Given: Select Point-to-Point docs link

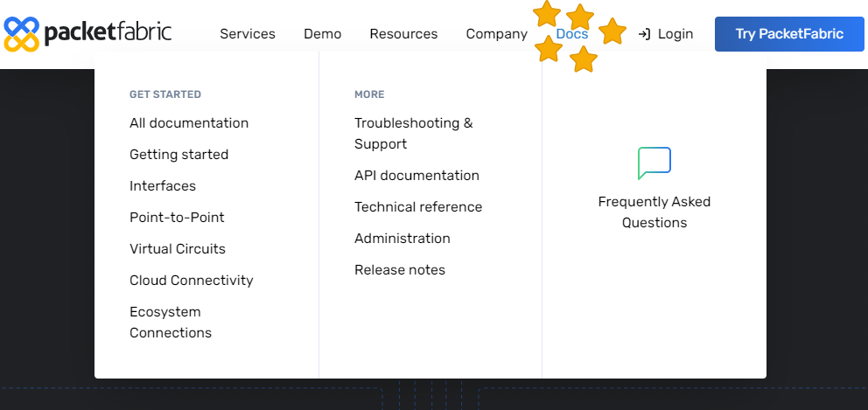Looking at the screenshot, I should (177, 218).
